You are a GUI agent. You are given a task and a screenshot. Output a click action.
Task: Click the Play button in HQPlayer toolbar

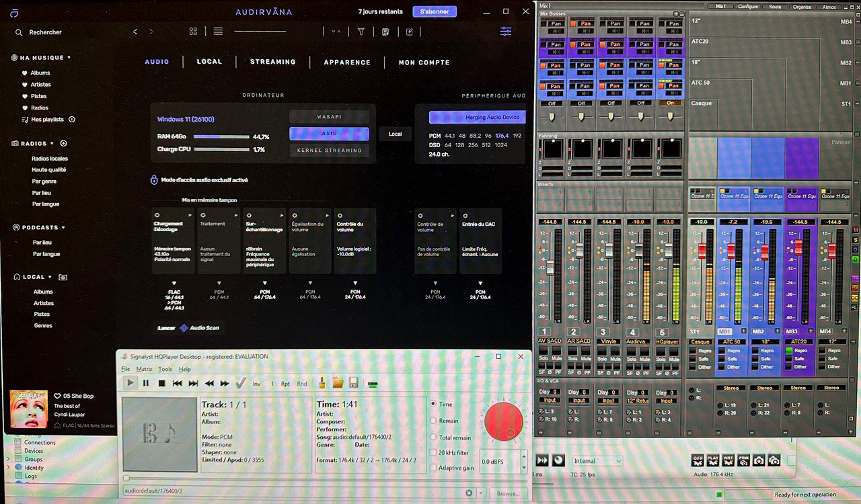(130, 383)
